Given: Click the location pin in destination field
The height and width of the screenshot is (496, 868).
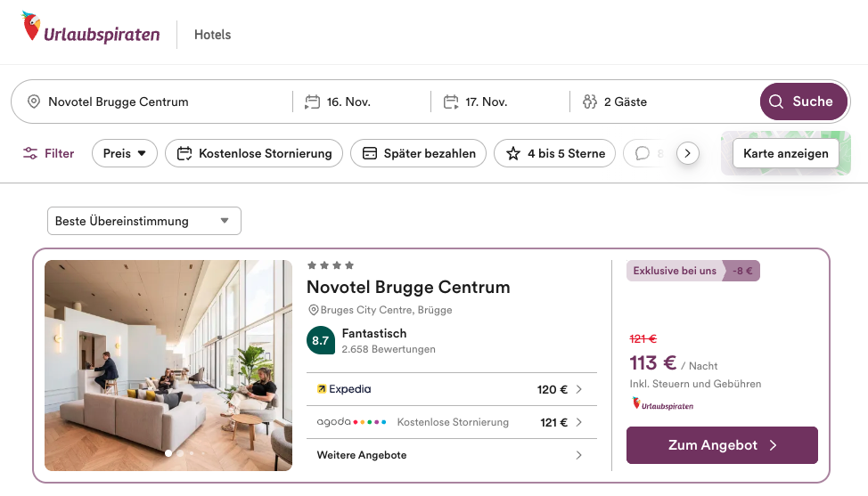Looking at the screenshot, I should pos(34,102).
